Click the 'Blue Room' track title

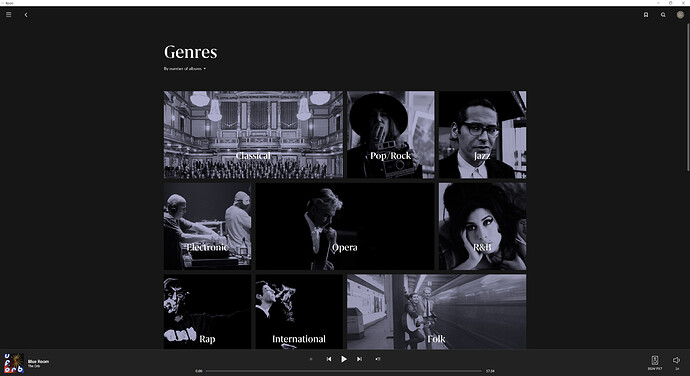(x=38, y=361)
